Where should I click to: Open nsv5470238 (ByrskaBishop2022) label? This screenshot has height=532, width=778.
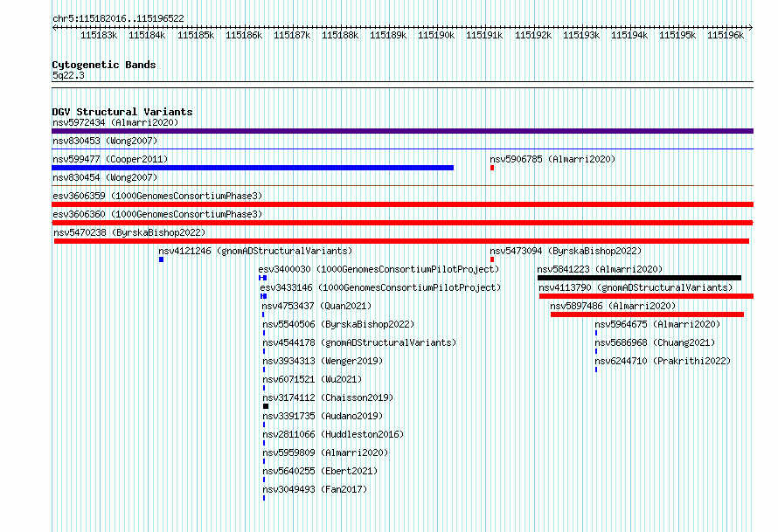[x=129, y=232]
